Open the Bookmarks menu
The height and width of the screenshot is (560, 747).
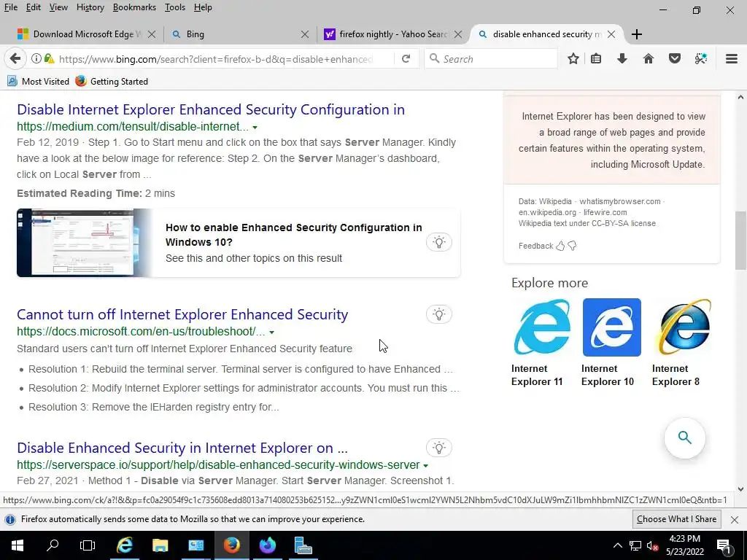(x=134, y=7)
